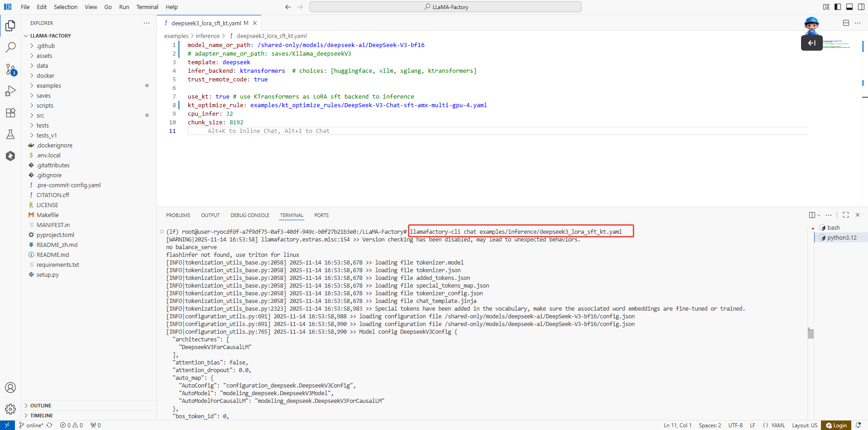Click the terminal output scrollbar thumb

(811, 334)
